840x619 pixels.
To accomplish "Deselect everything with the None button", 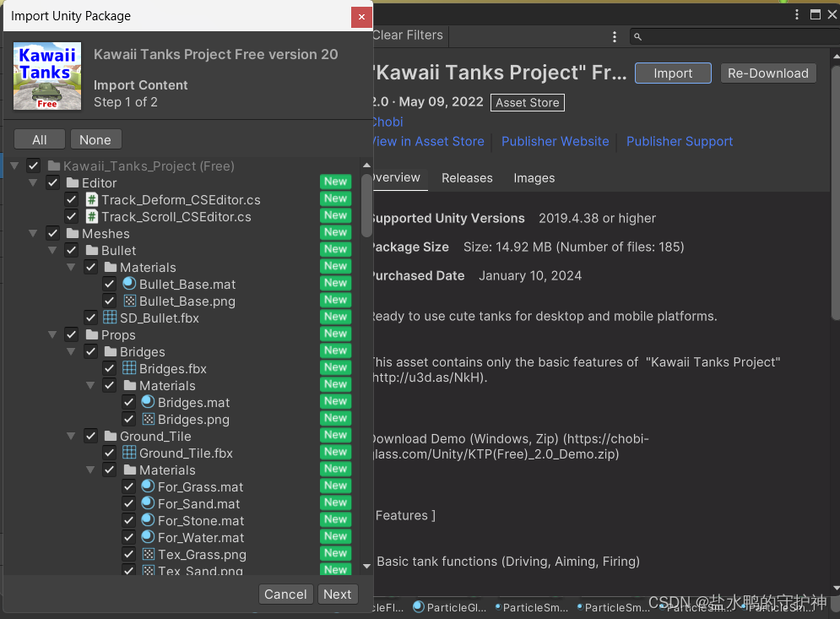I will tap(95, 139).
